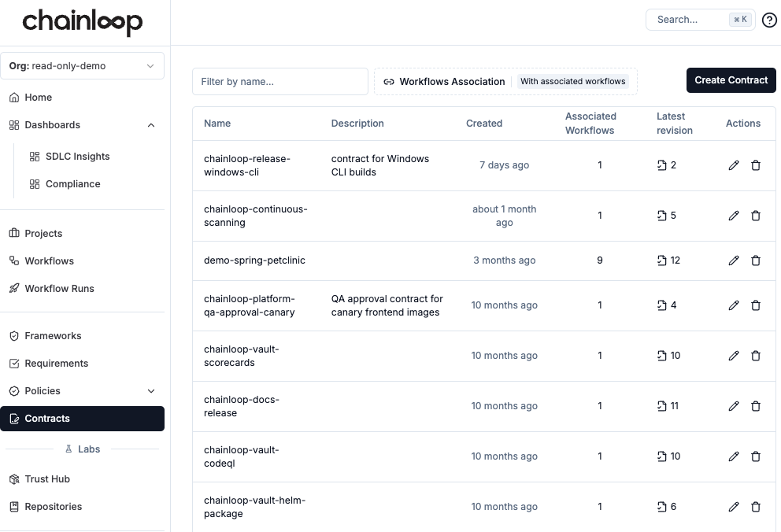Image resolution: width=781 pixels, height=532 pixels.
Task: Click revision number 12
Action: (x=675, y=260)
